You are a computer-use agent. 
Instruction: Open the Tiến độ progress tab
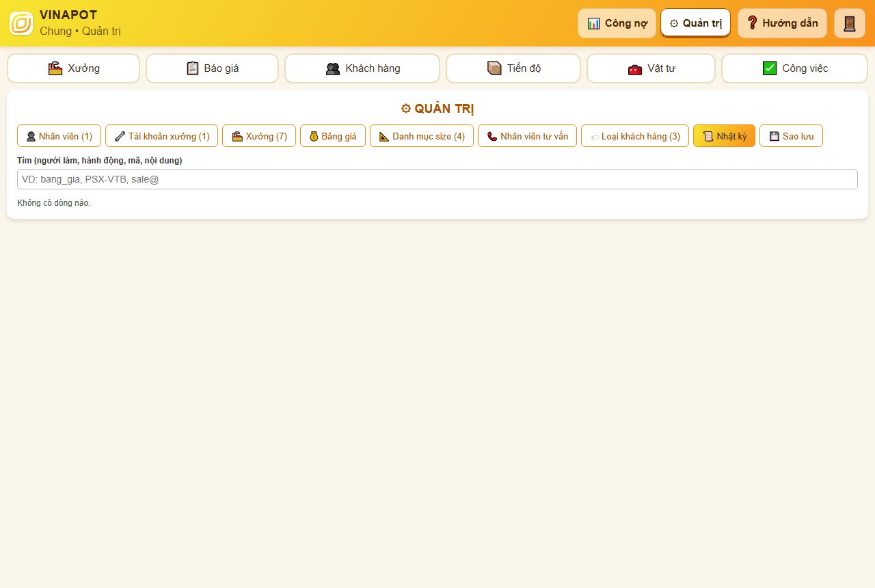(x=513, y=68)
